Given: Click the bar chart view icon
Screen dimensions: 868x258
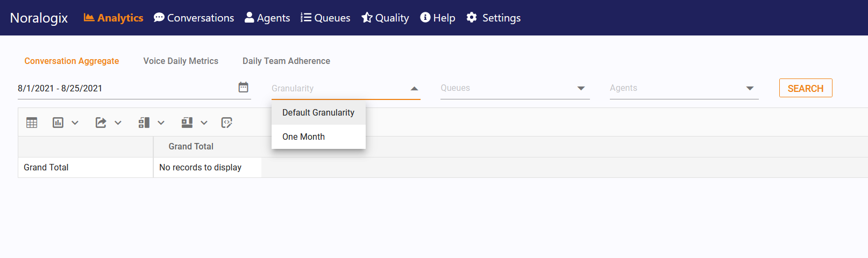Looking at the screenshot, I should [58, 123].
